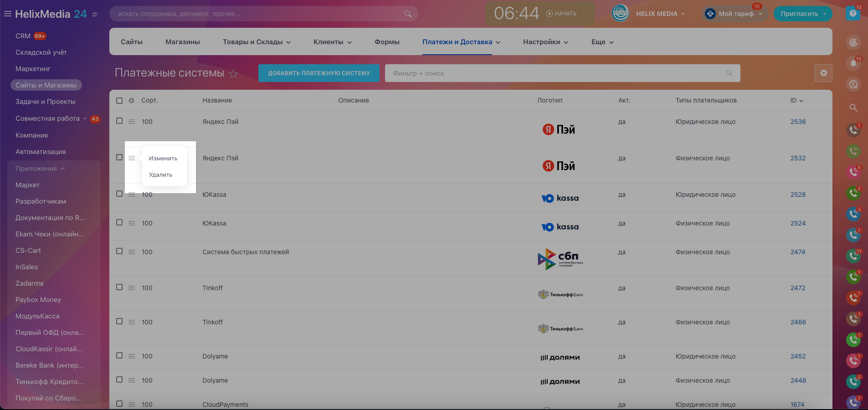This screenshot has height=410, width=868.
Task: Open CRM in the left sidebar
Action: click(x=23, y=36)
